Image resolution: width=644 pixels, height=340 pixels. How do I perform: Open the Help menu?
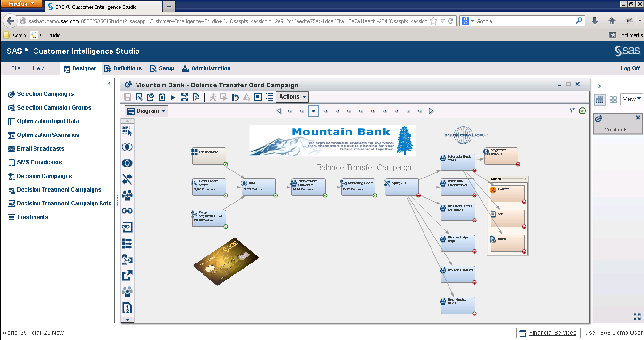click(x=39, y=68)
